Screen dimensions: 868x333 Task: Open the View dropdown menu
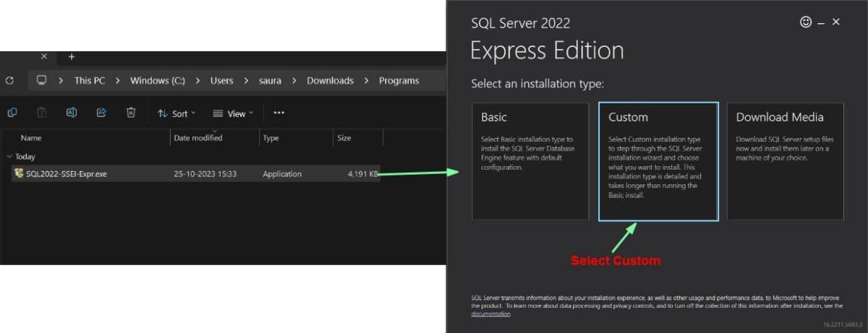point(234,113)
